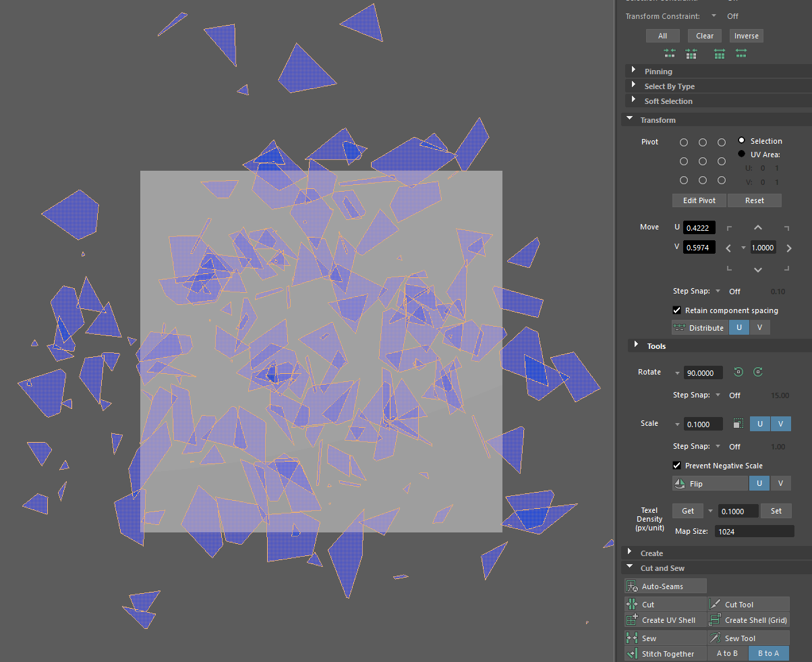Move the UVs right with the arrow
Viewport: 812px width, 662px height.
tap(789, 248)
